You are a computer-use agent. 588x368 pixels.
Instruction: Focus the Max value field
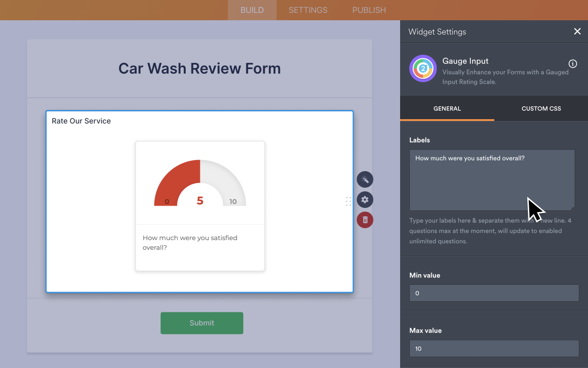[494, 348]
